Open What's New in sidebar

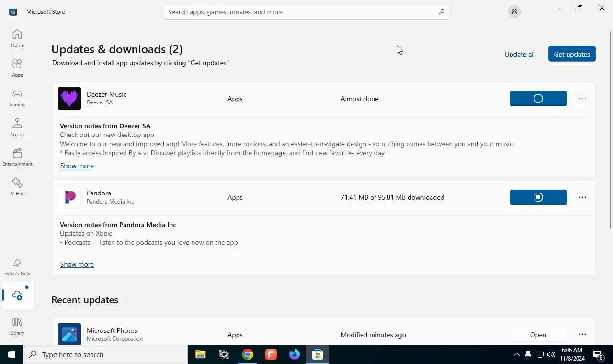click(x=17, y=267)
